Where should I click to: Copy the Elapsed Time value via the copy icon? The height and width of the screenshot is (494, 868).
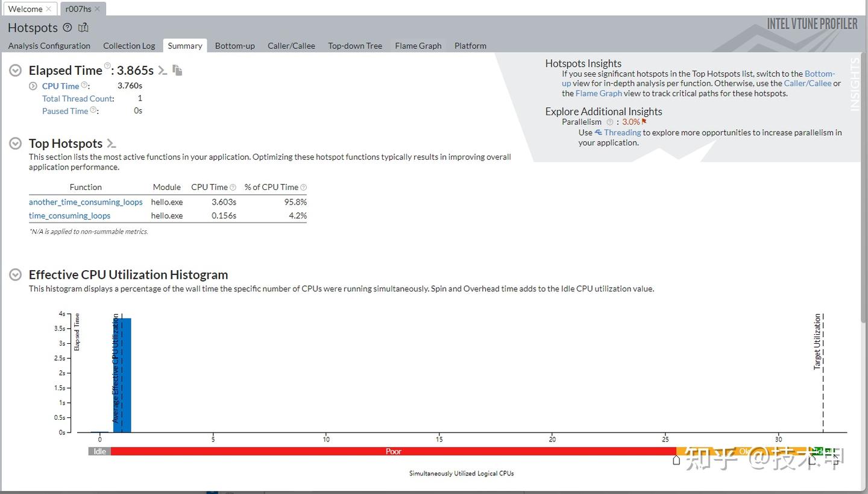177,71
